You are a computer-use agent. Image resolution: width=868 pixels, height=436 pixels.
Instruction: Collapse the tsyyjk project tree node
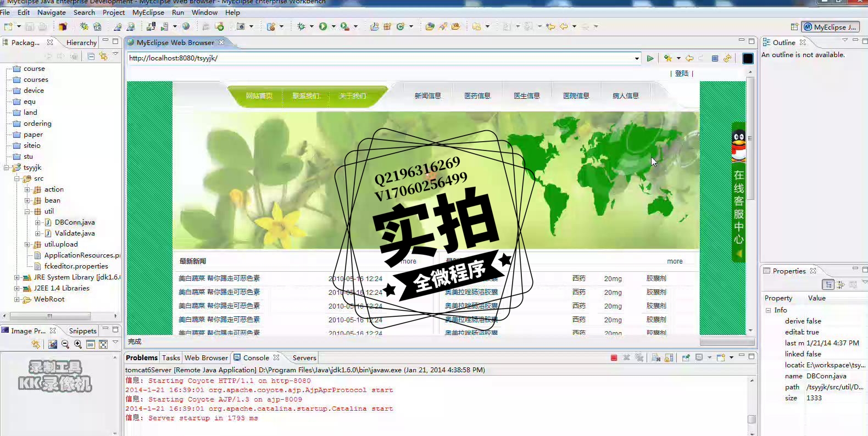pyautogui.click(x=7, y=167)
